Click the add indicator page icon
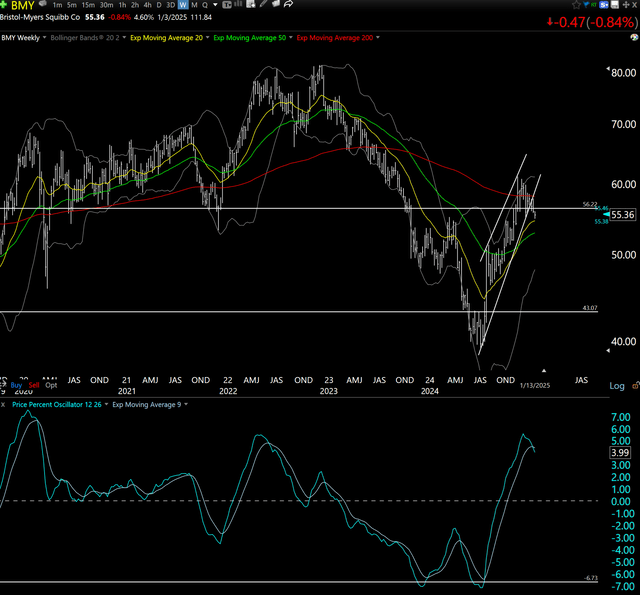Viewport: 640px width, 595px height. [x=251, y=4]
